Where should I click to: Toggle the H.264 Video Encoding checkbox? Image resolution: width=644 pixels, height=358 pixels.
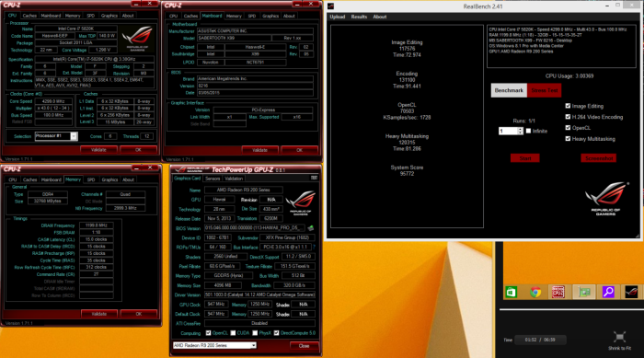pos(568,117)
